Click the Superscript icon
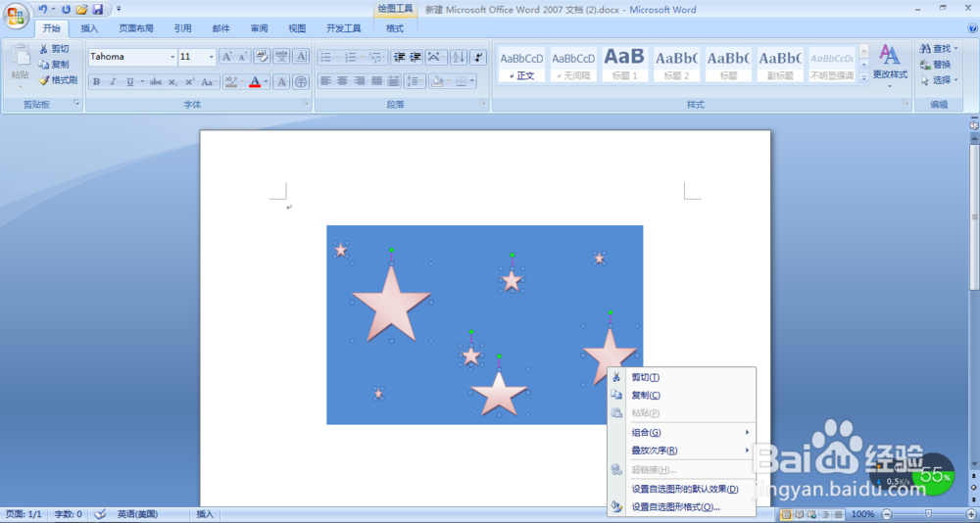The height and width of the screenshot is (523, 980). pyautogui.click(x=189, y=82)
